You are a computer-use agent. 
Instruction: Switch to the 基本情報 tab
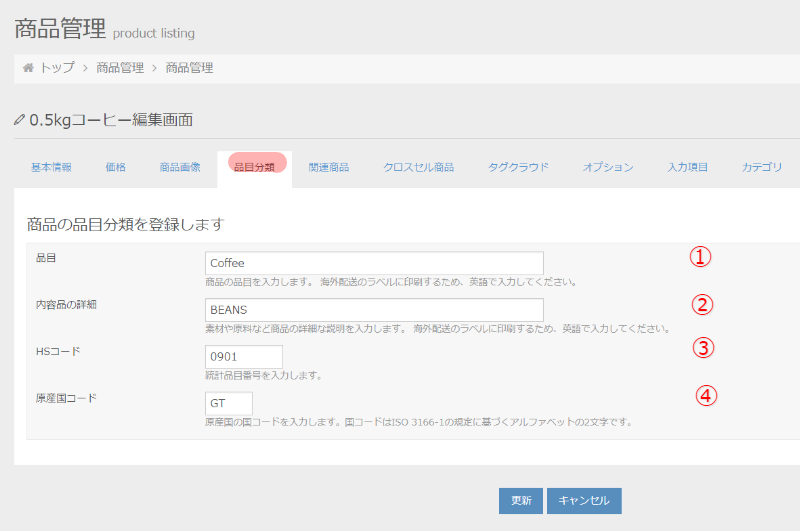[51, 167]
